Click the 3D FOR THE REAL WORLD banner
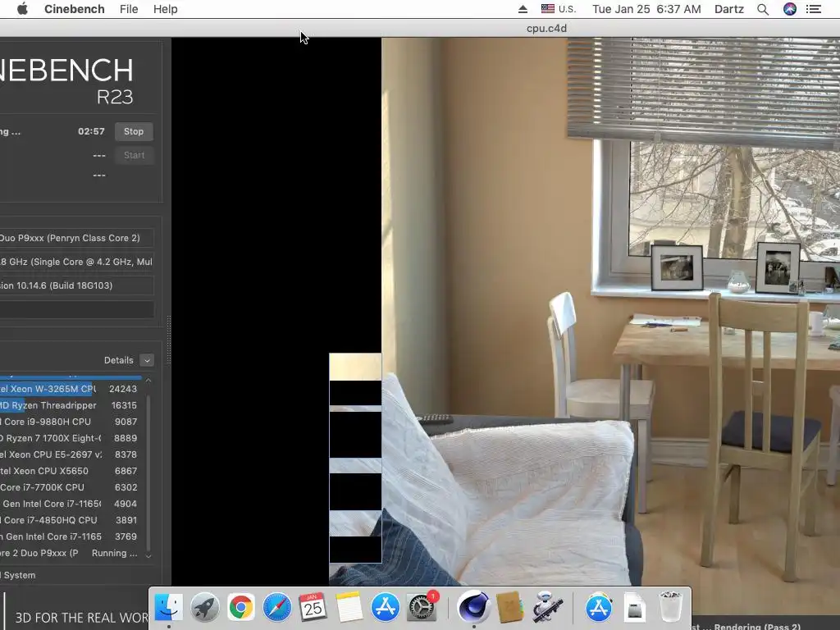The height and width of the screenshot is (630, 840). (81, 618)
